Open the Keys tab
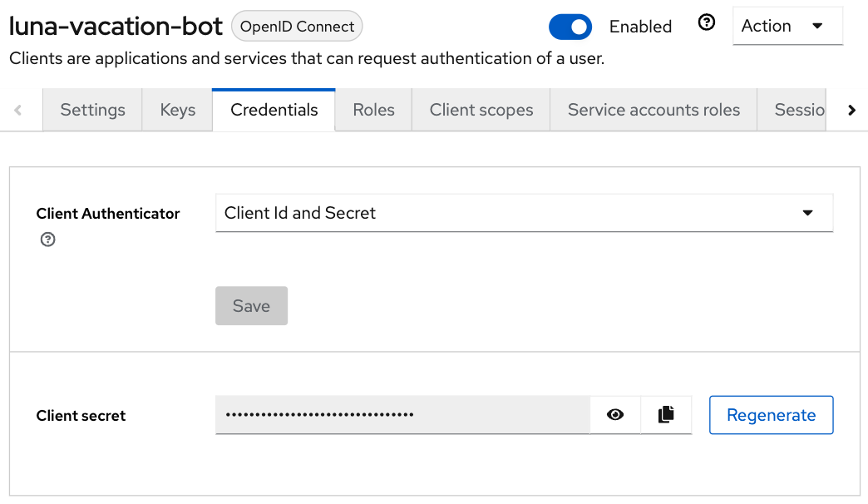 click(x=177, y=110)
